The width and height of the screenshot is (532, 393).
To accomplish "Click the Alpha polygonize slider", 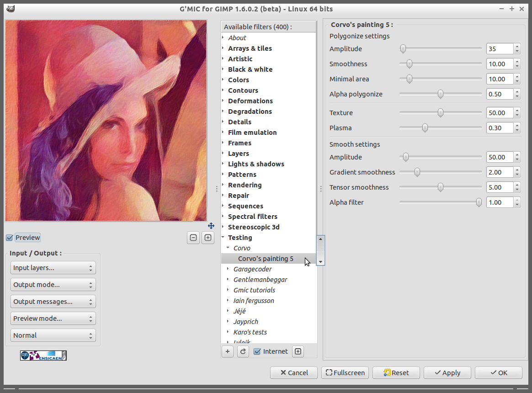I will [x=441, y=94].
